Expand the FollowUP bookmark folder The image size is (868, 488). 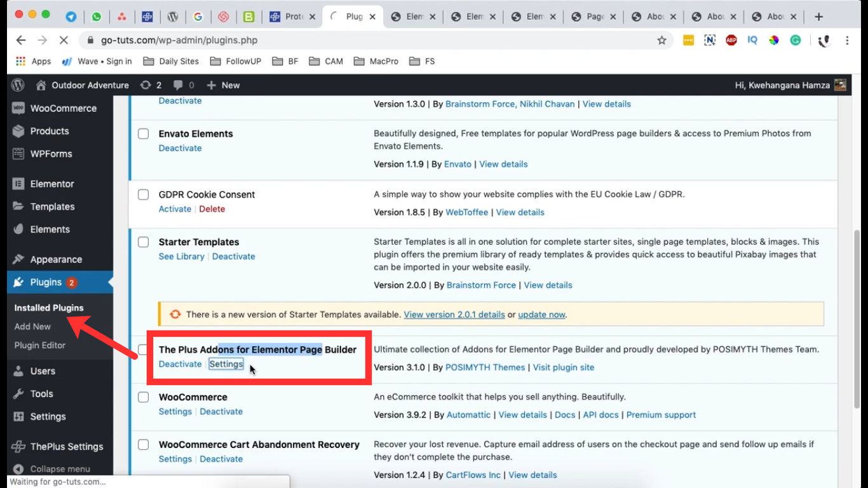(235, 61)
